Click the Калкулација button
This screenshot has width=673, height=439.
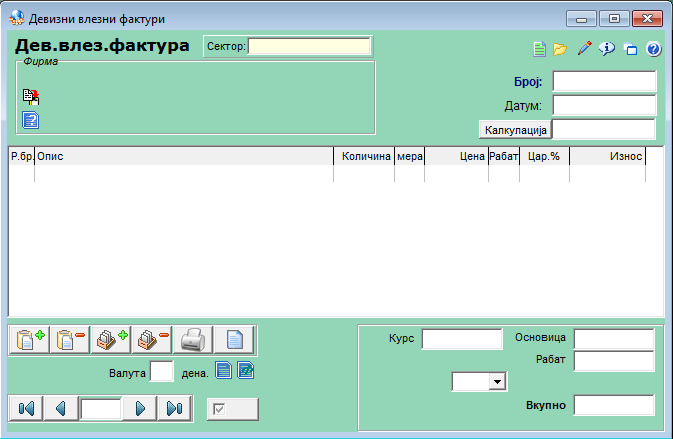(515, 130)
